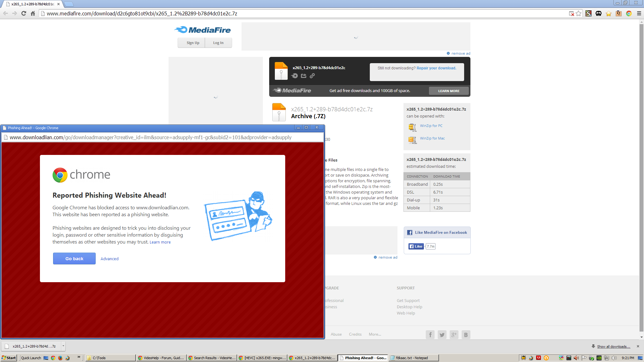
Task: Click the 9:21 PM clock
Action: pyautogui.click(x=628, y=358)
